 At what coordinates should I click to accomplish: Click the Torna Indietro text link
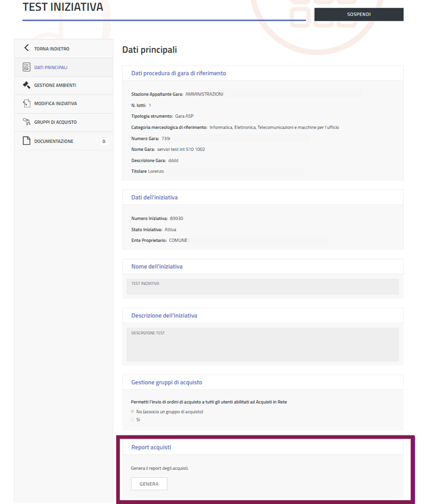point(52,49)
